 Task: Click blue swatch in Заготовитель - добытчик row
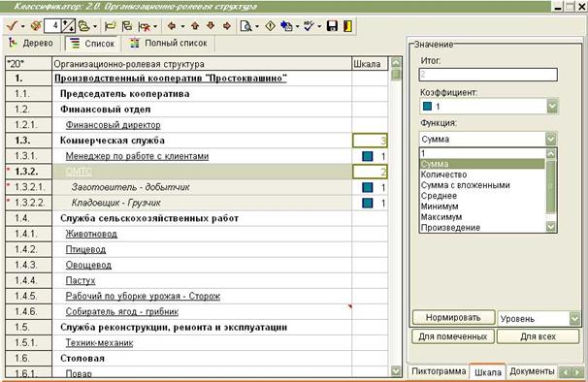click(x=368, y=187)
